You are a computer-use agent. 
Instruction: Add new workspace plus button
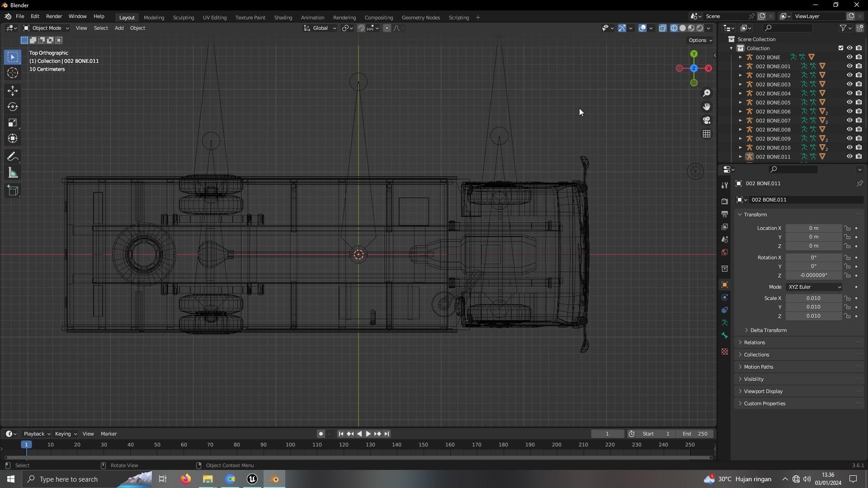pyautogui.click(x=478, y=18)
